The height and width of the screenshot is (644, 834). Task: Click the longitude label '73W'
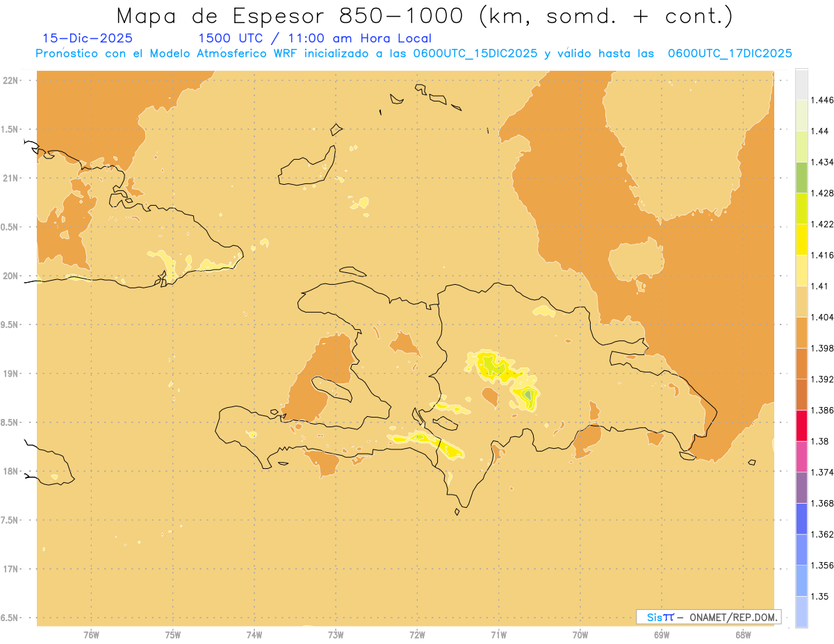(336, 634)
